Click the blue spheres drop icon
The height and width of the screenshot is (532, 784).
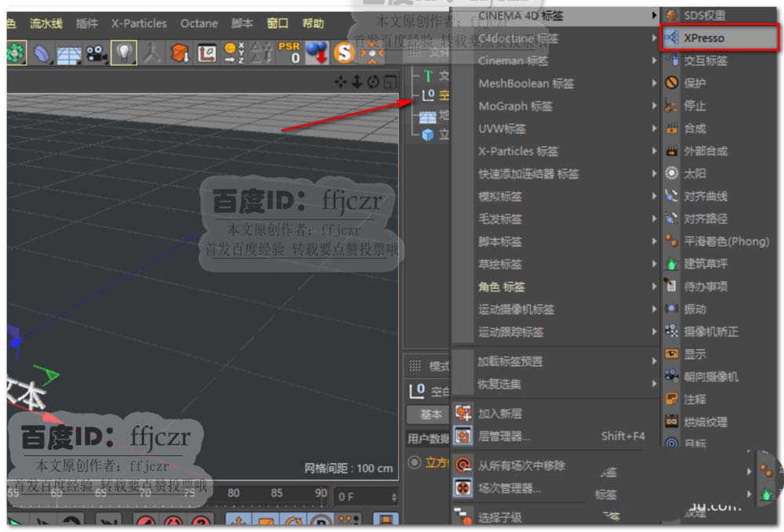point(317,53)
